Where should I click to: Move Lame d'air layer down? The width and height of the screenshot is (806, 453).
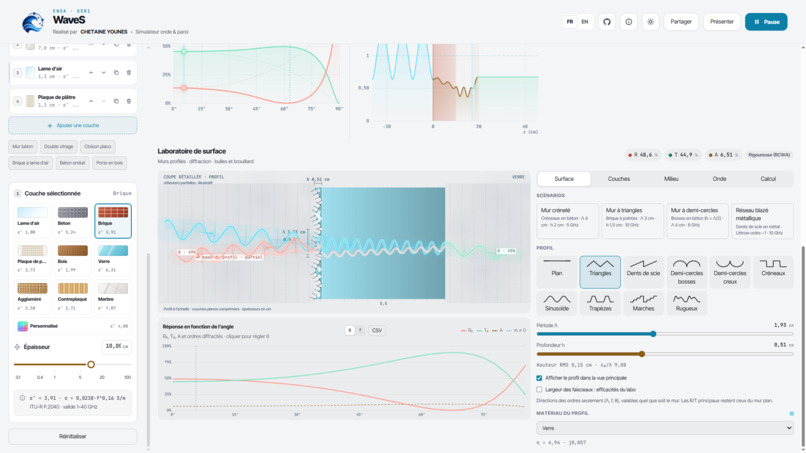pos(103,73)
